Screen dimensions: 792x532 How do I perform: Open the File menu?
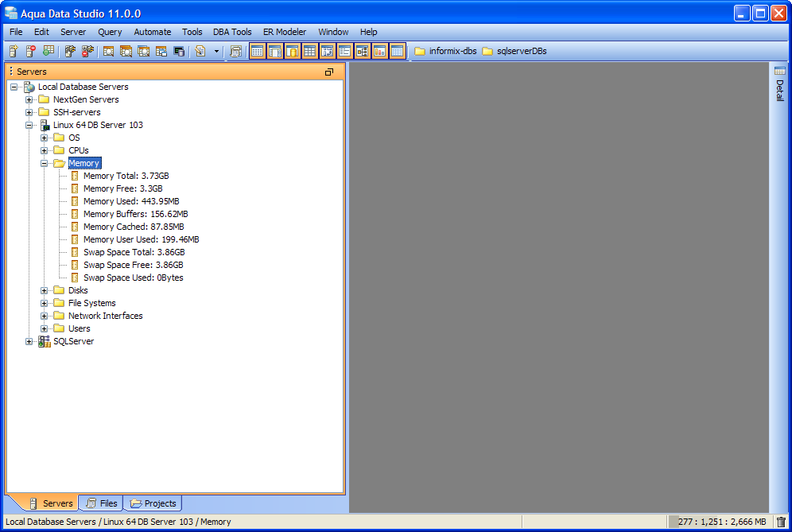tap(16, 32)
